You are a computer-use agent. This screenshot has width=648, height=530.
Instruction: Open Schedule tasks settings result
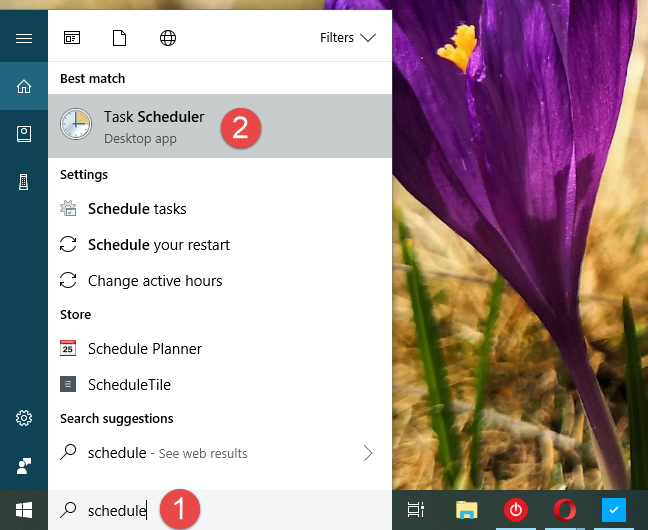coord(137,209)
